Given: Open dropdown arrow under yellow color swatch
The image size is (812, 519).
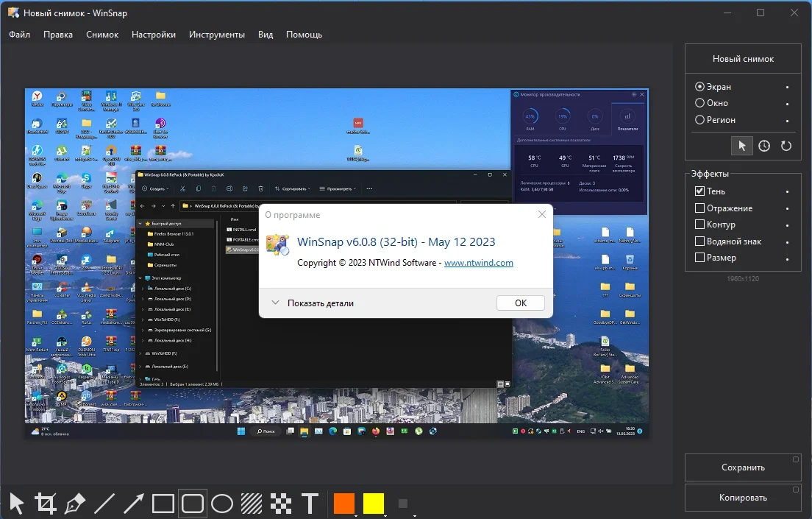Looking at the screenshot, I should (x=385, y=516).
